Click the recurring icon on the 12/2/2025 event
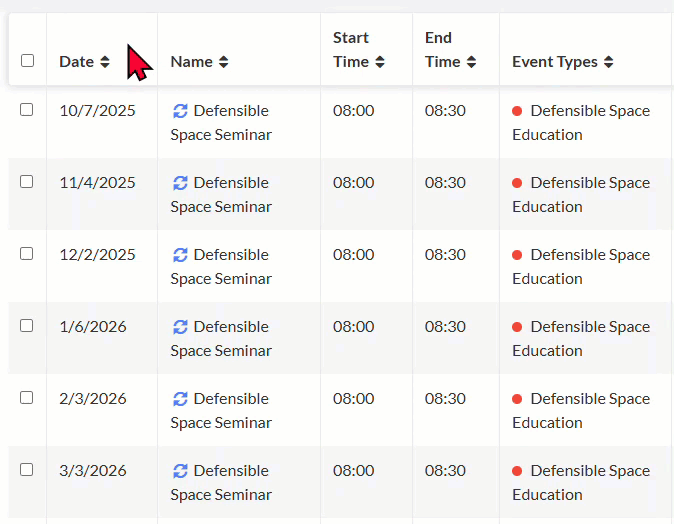 coord(180,255)
